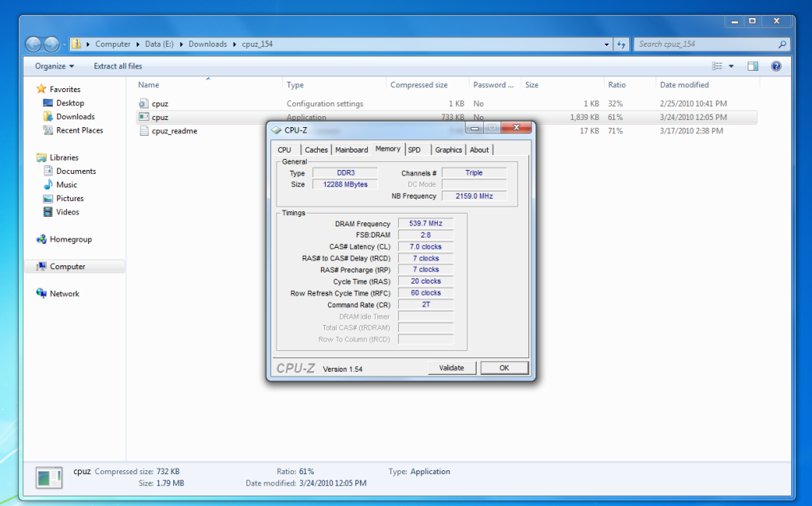Expand the Data (E:) breadcrumb arrow
This screenshot has height=506, width=812.
pos(181,44)
